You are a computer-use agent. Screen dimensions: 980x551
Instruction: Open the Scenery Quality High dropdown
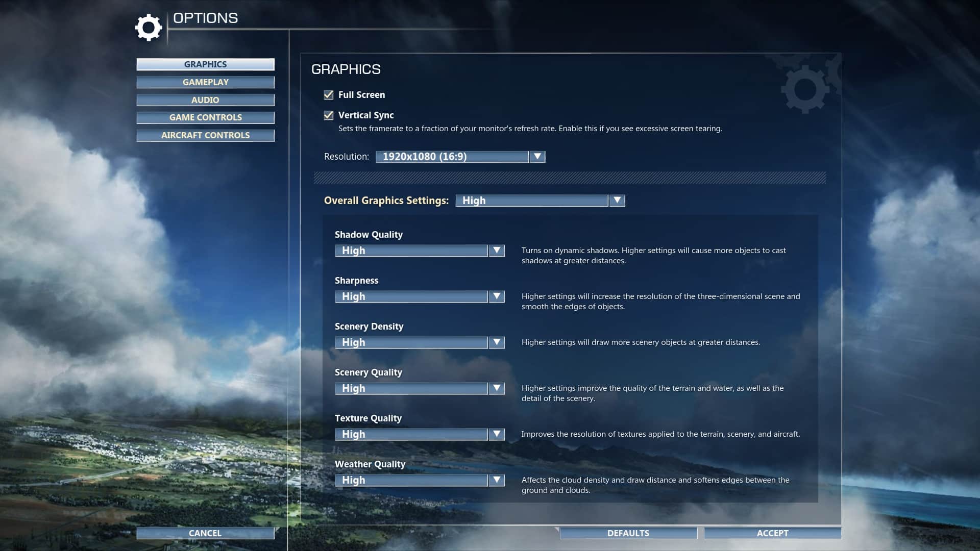(x=411, y=388)
